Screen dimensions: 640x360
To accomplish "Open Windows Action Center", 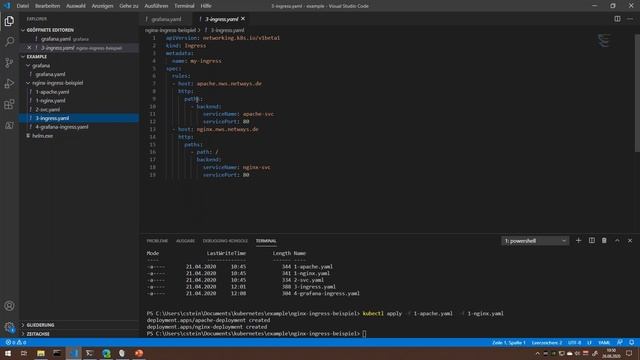I will point(629,353).
